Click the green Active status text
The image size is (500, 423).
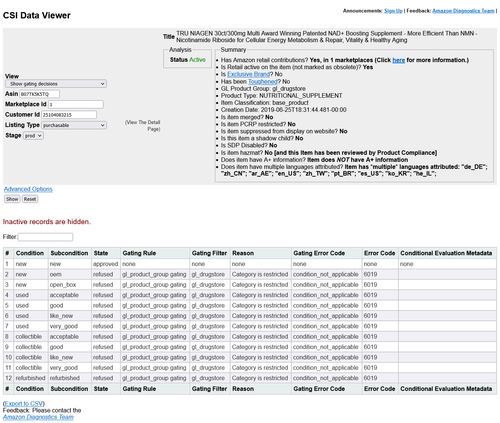[x=197, y=60]
